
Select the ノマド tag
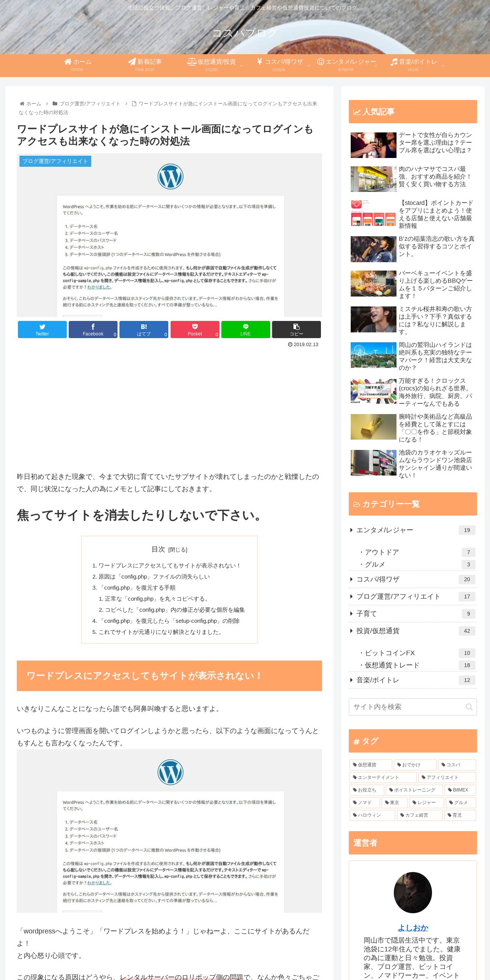coord(365,803)
